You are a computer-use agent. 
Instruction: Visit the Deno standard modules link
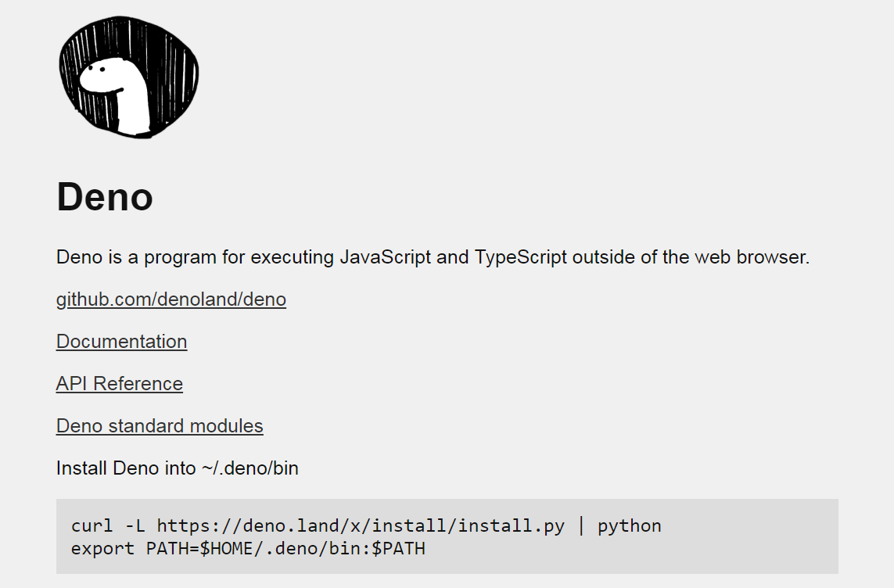(160, 426)
